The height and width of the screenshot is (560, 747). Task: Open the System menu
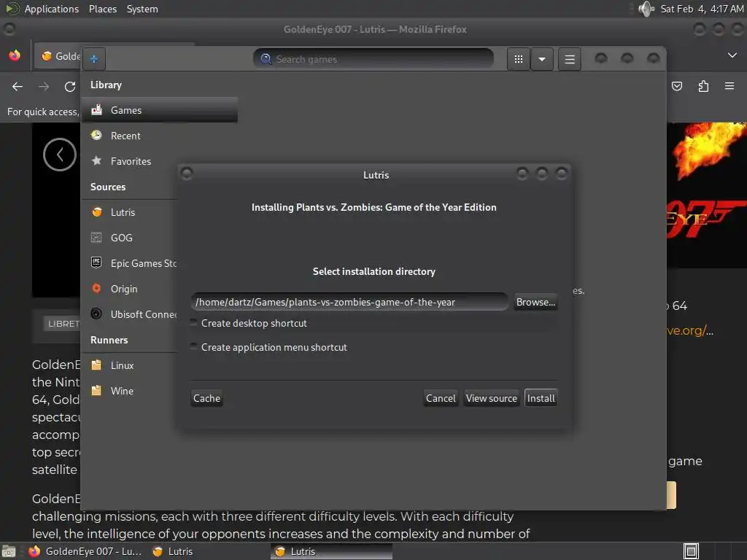click(x=142, y=9)
